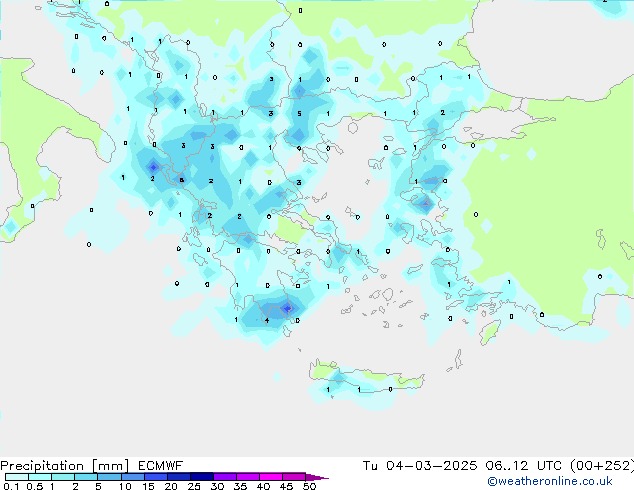Click the legend label '10'

125,486
